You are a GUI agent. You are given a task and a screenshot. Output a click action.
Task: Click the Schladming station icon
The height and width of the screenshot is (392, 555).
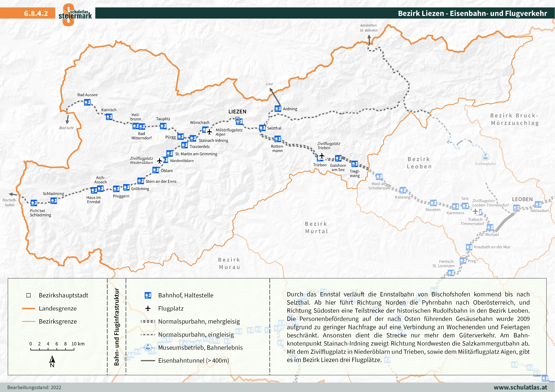[54, 200]
